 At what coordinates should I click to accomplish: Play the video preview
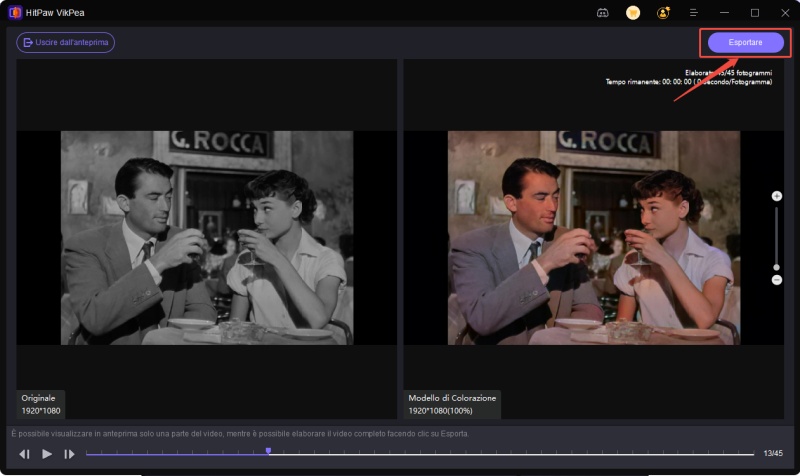pos(47,454)
